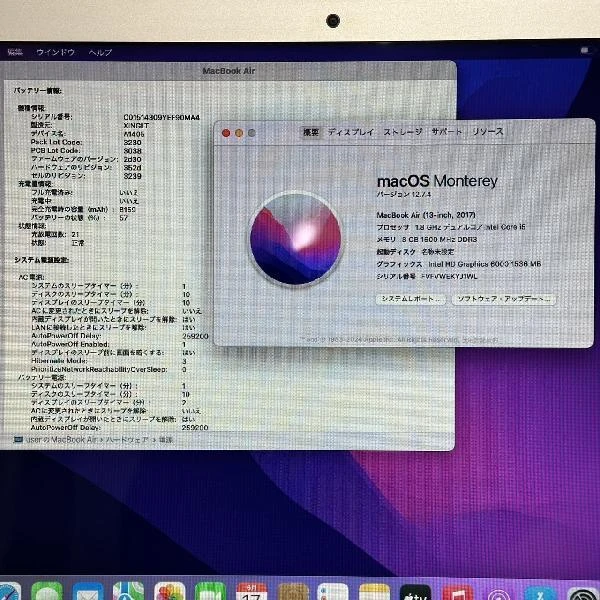
Task: Switch to the ディスプレイ tab
Action: (x=351, y=132)
